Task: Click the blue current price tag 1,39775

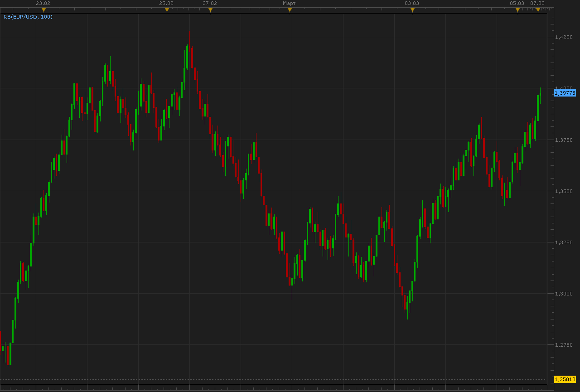Action: pyautogui.click(x=565, y=93)
